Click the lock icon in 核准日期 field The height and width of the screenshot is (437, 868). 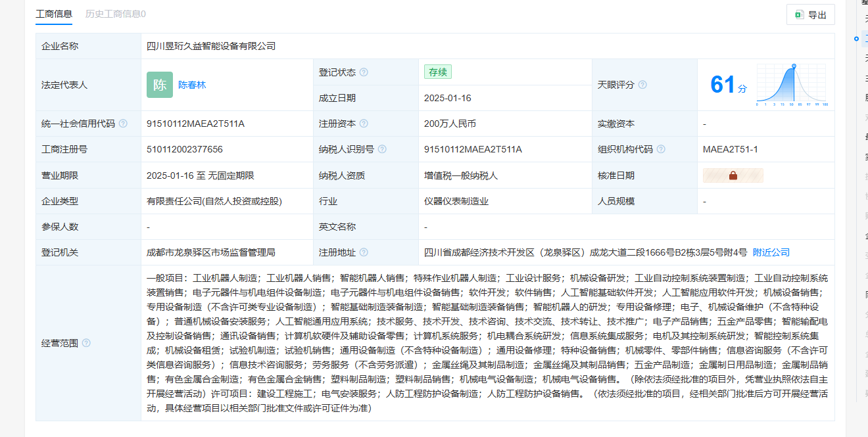tap(733, 175)
